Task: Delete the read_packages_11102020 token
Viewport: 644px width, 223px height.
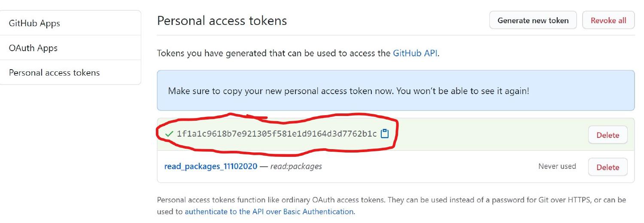Action: click(608, 167)
